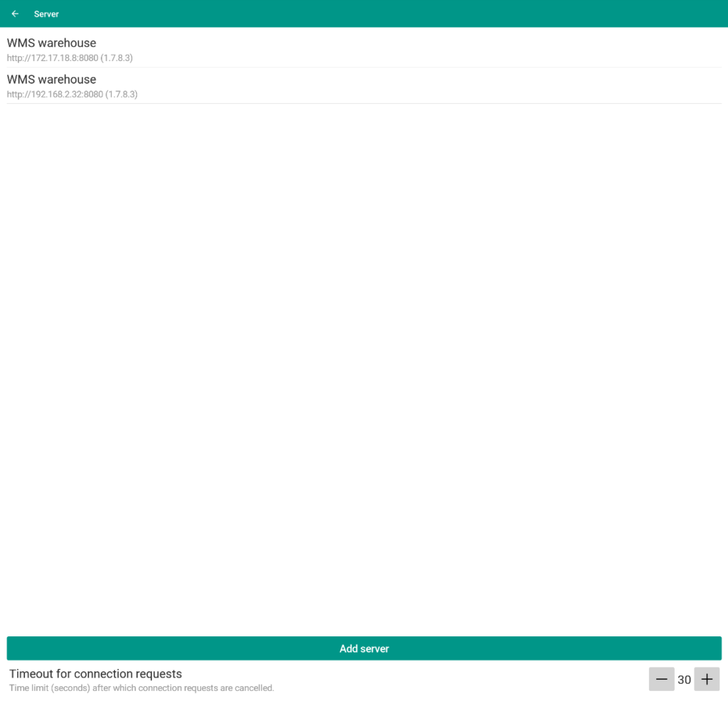Go back using the header arrow
Viewport: 728px width, 701px height.
[15, 14]
